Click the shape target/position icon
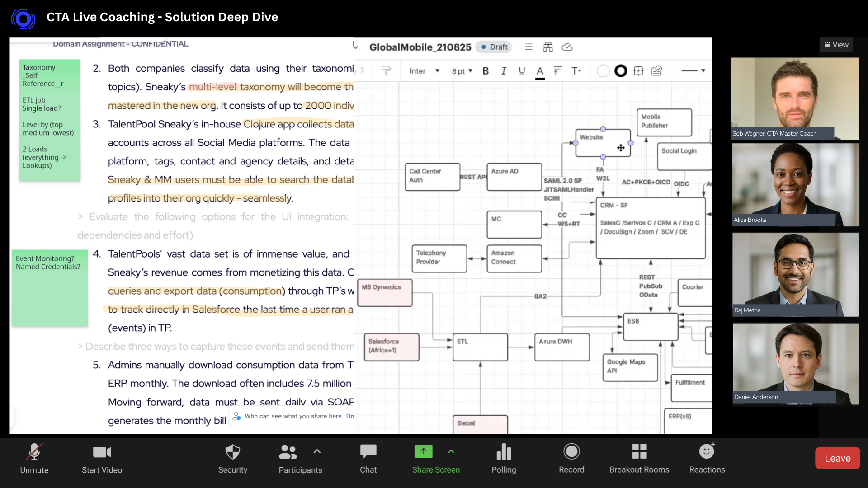This screenshot has width=868, height=488. coord(638,71)
